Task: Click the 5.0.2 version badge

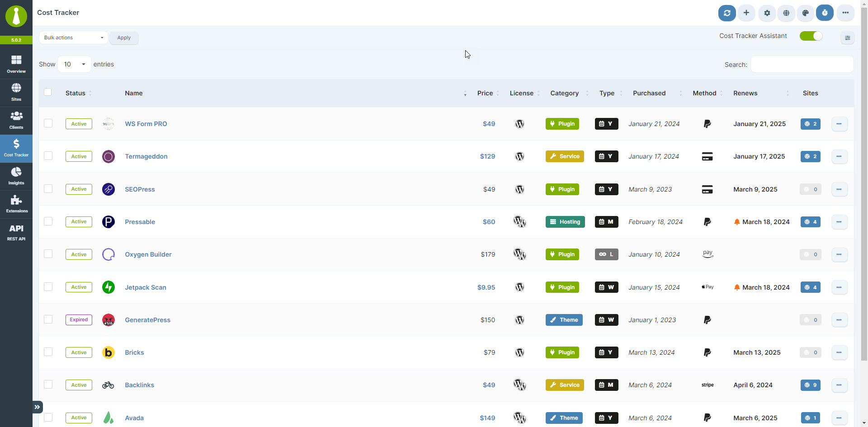Action: [x=16, y=40]
